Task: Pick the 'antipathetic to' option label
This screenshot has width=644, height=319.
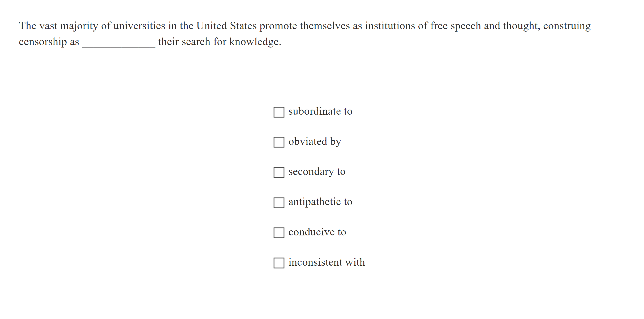Action: click(x=320, y=202)
